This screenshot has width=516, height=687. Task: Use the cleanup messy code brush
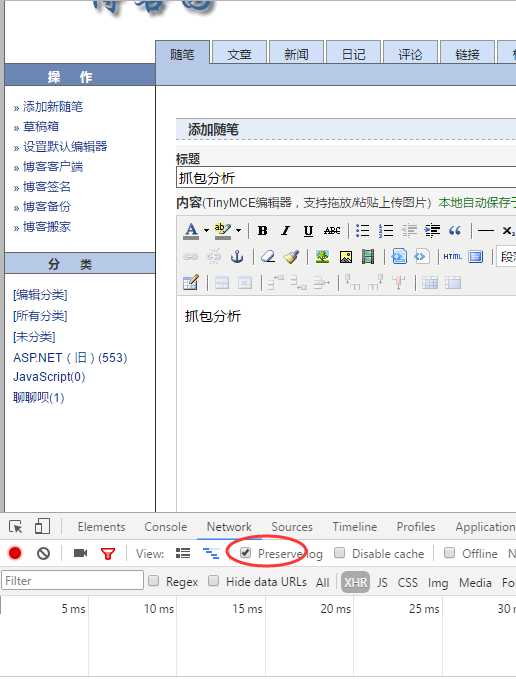(x=291, y=257)
